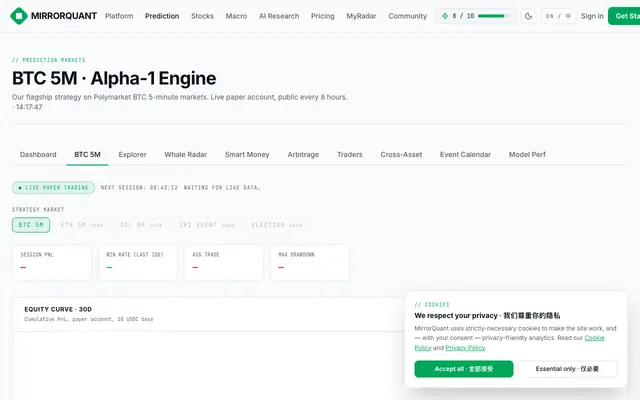
Task: Click the Accept all cookies button
Action: [x=464, y=369]
